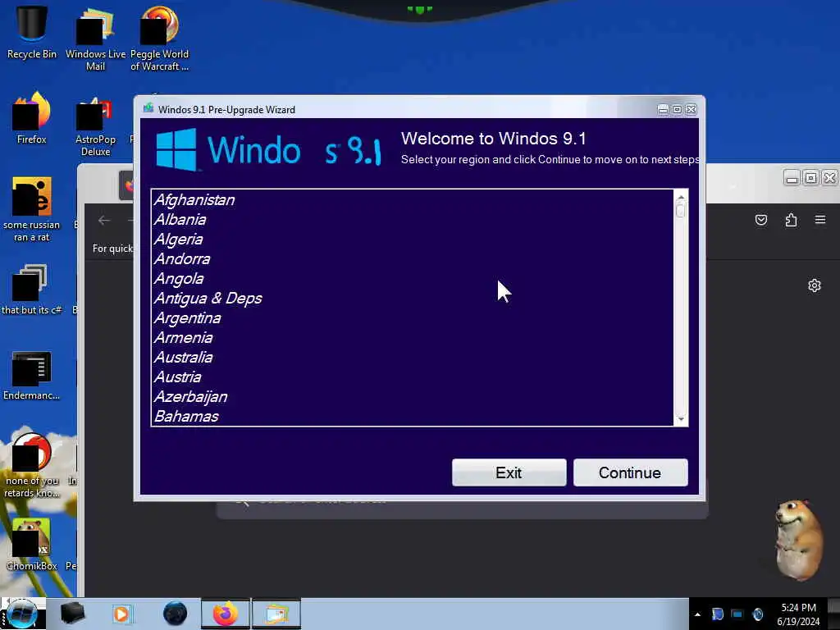The width and height of the screenshot is (840, 630).
Task: Open the taskbar clock and date
Action: point(798,614)
